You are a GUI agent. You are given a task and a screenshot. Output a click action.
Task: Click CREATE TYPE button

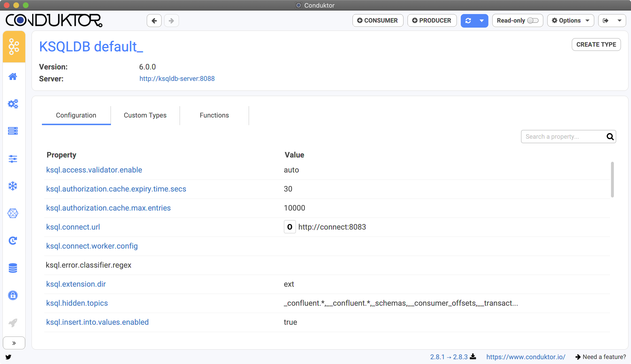pos(596,45)
